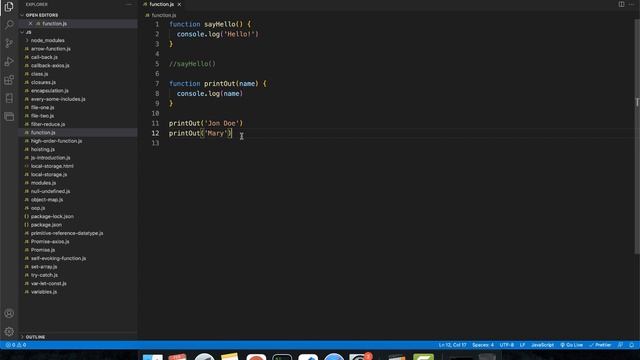This screenshot has height=360, width=640.
Task: Close function.js in Open Editors list
Action: pyautogui.click(x=30, y=24)
